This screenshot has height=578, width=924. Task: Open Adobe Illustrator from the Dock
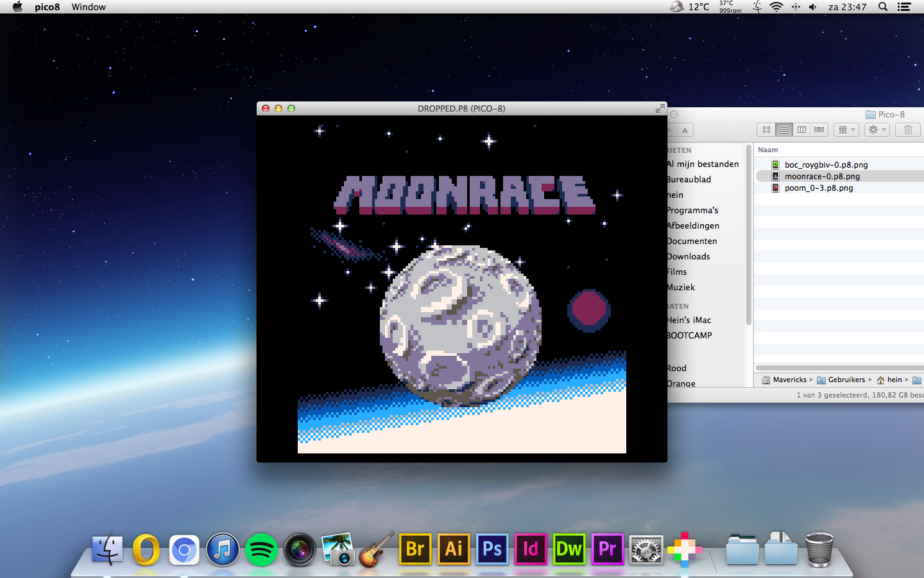[x=454, y=550]
